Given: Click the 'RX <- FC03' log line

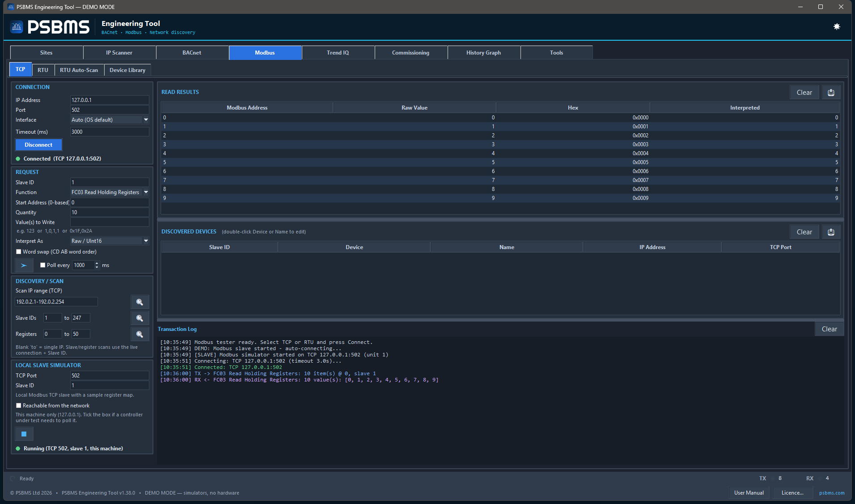Looking at the screenshot, I should (299, 380).
